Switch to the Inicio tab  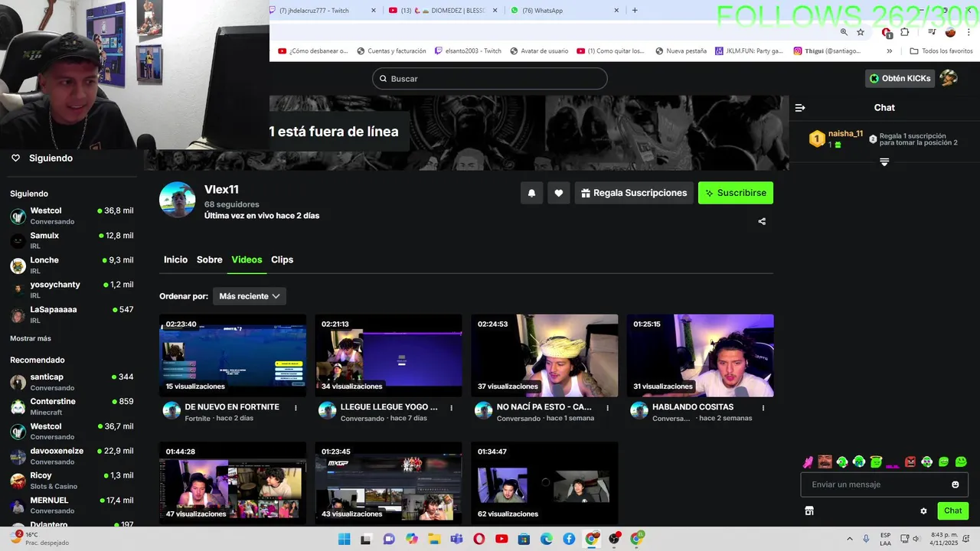point(175,259)
